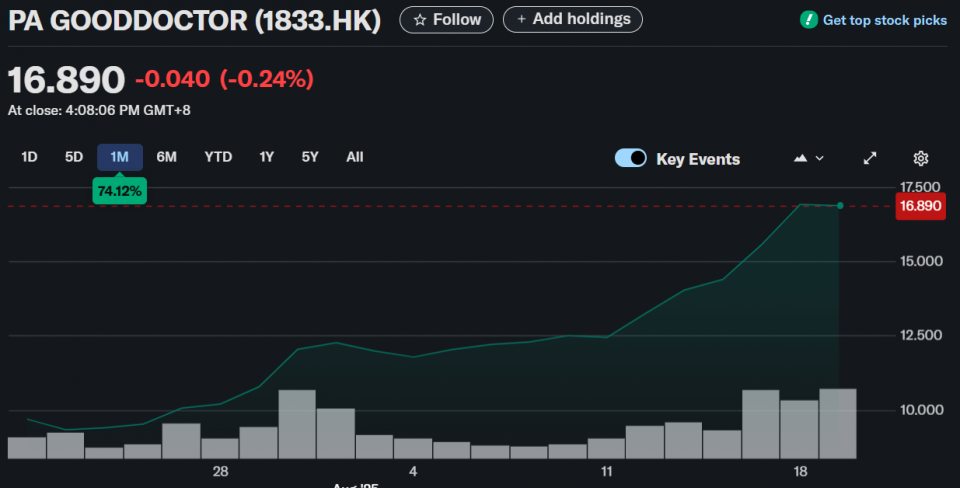This screenshot has height=488, width=960.
Task: Click the 17.500 price axis label
Action: coord(920,187)
